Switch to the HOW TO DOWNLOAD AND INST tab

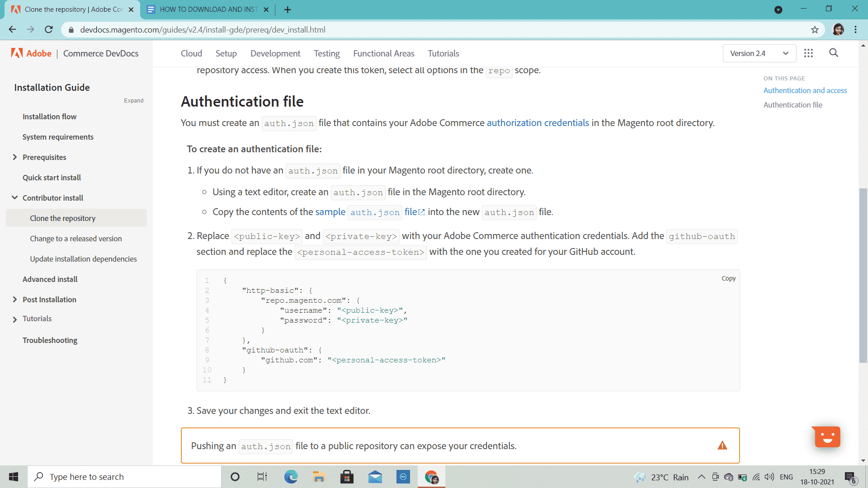pyautogui.click(x=208, y=9)
